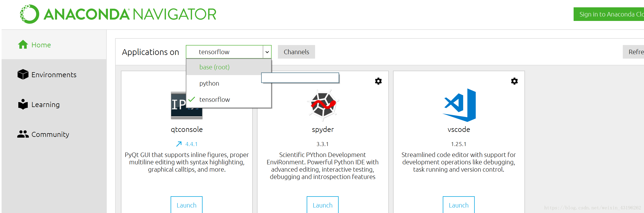Open the Home tab in sidebar
The image size is (644, 213).
pos(54,45)
